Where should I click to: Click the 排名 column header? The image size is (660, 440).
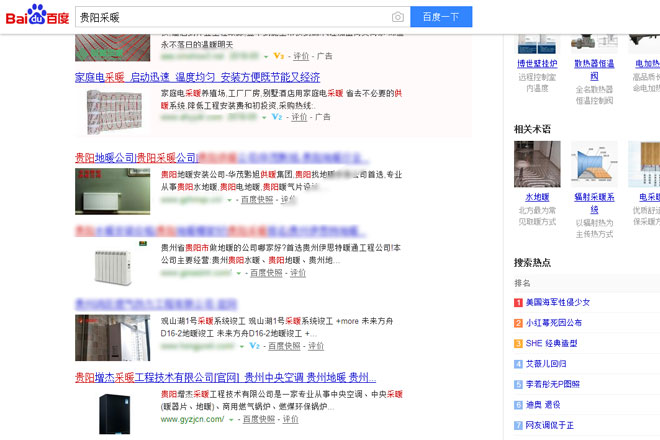tap(522, 283)
